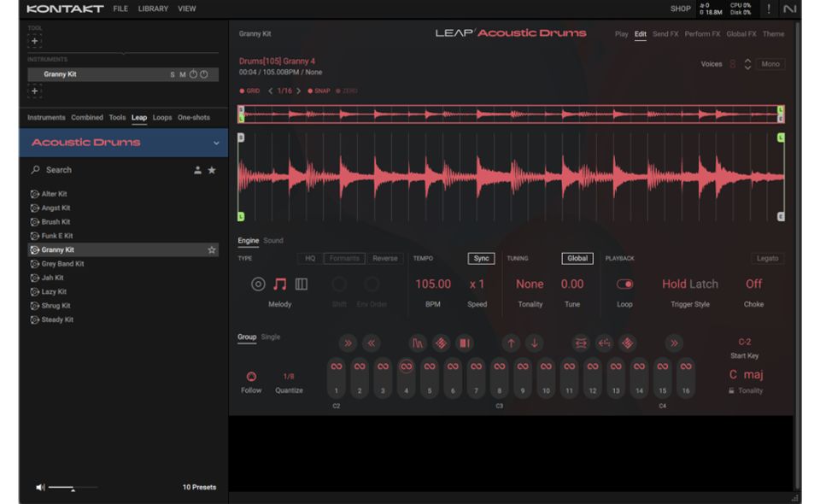Open the Voices count stepper

tap(747, 64)
